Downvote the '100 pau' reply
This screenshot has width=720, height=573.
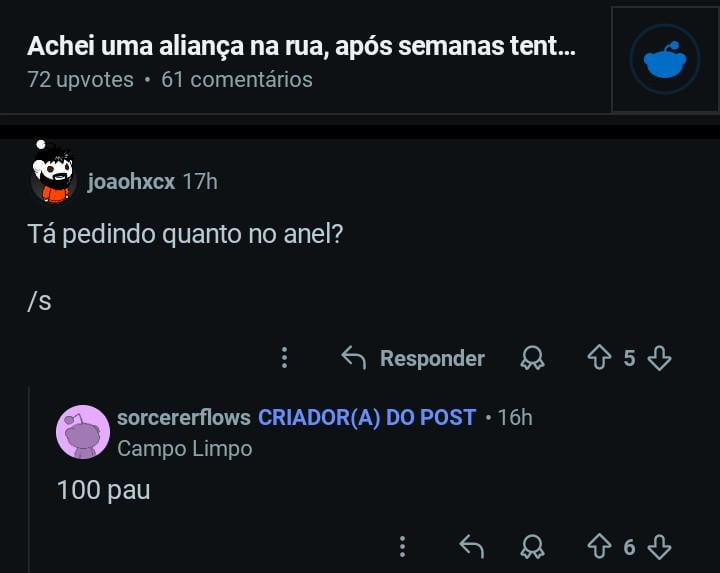pos(659,547)
